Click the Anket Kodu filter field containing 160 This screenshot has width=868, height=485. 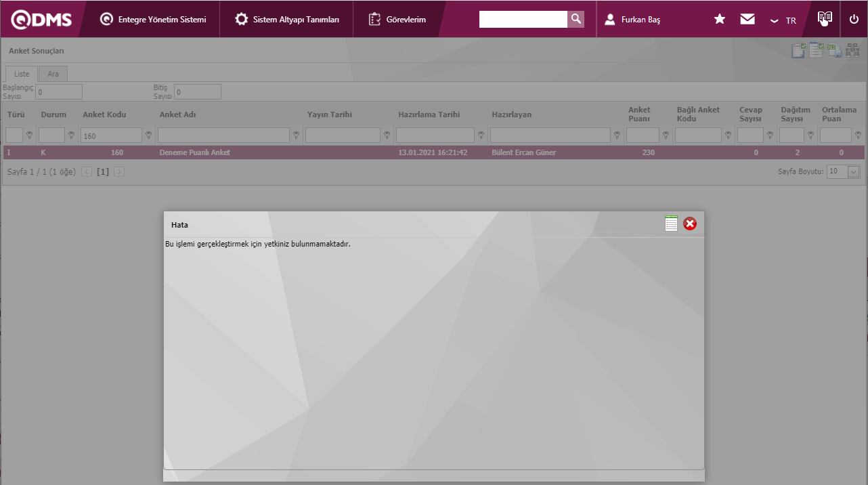pos(111,135)
